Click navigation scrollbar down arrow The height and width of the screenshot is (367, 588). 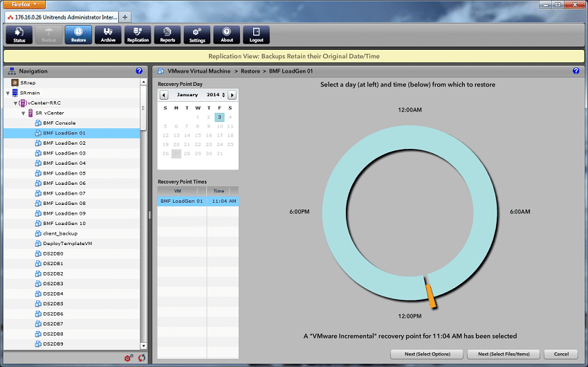click(143, 346)
